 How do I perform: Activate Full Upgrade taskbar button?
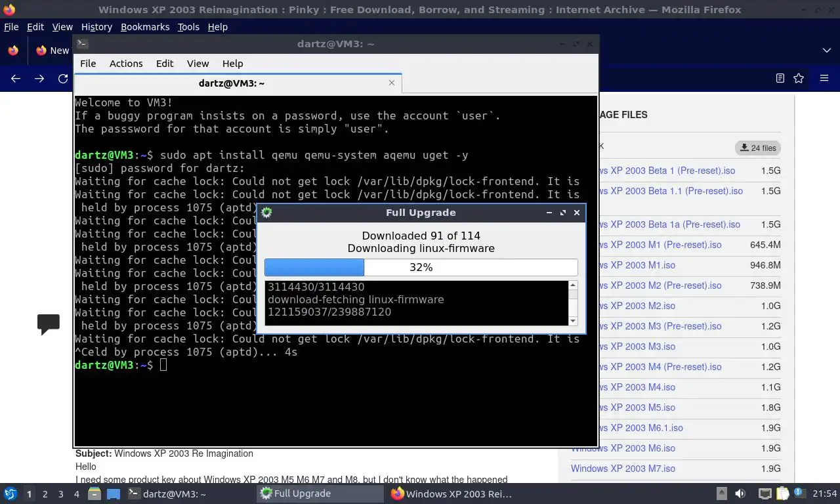[320, 493]
